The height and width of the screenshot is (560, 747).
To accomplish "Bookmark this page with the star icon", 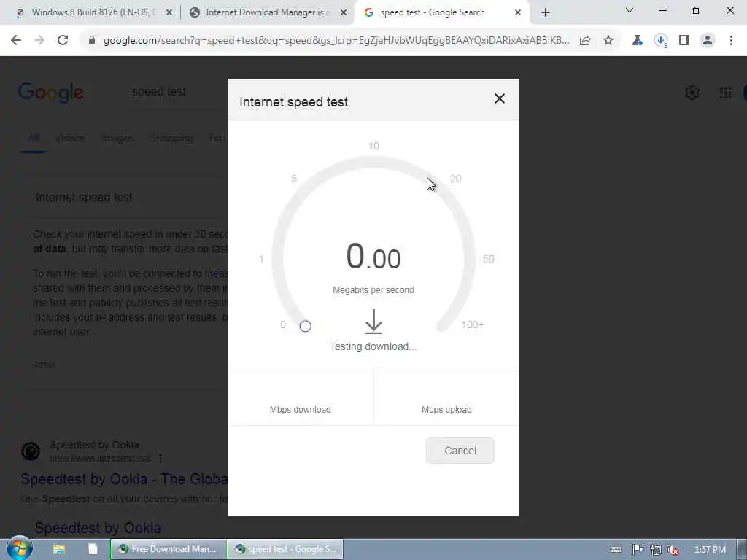I will [x=608, y=41].
